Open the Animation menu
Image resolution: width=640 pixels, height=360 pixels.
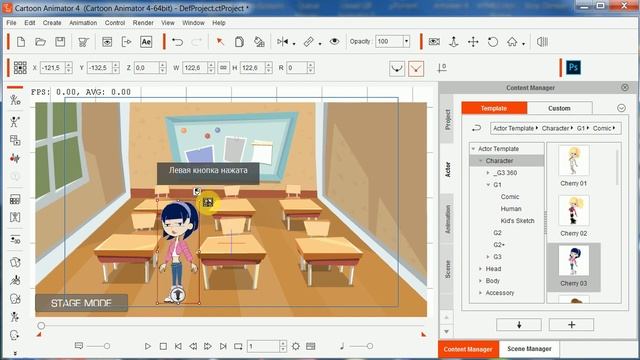click(83, 23)
